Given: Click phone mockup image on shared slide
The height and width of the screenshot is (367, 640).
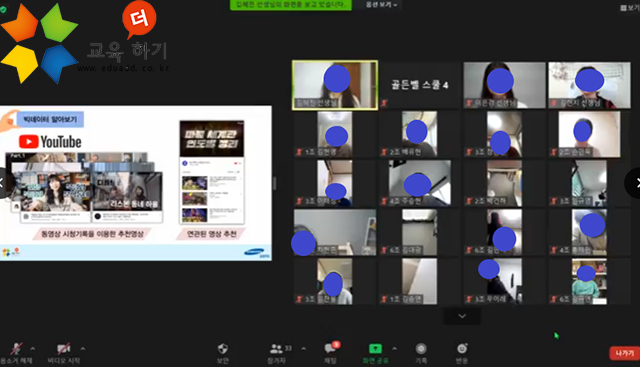Looking at the screenshot, I should point(212,172).
